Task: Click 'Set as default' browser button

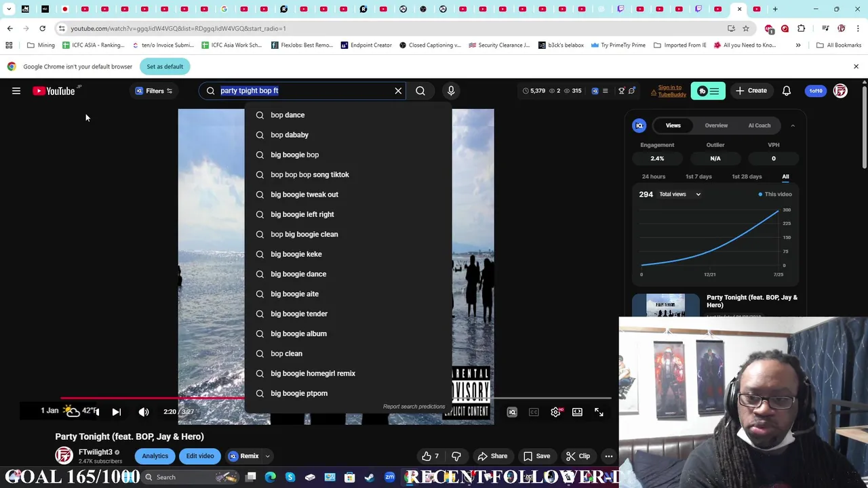Action: click(x=165, y=66)
